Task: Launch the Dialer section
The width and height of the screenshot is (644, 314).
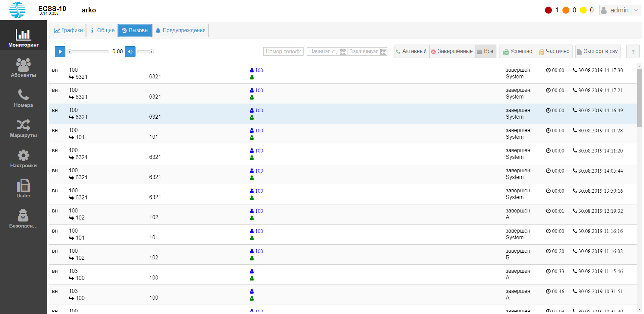Action: pos(23,188)
